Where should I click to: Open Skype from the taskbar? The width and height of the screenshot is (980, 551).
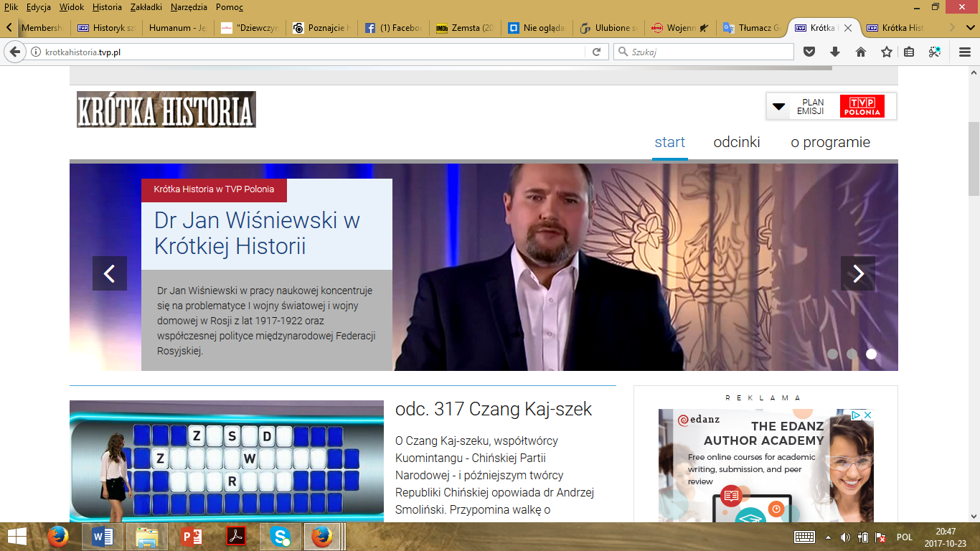pyautogui.click(x=281, y=537)
